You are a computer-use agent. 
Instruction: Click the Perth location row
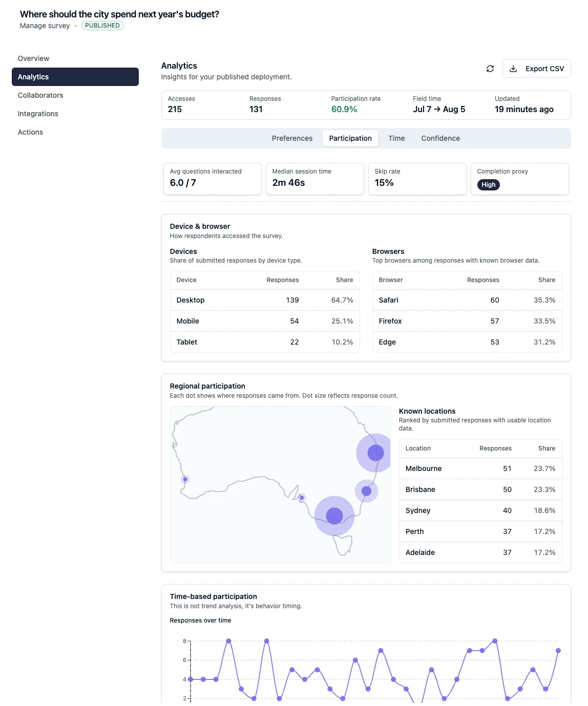pyautogui.click(x=480, y=531)
